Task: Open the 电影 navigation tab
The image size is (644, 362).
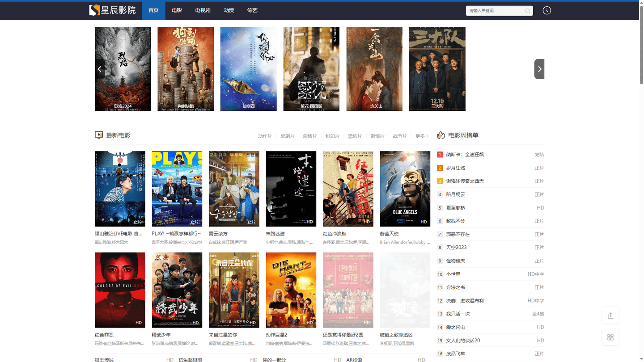Action: click(x=177, y=10)
